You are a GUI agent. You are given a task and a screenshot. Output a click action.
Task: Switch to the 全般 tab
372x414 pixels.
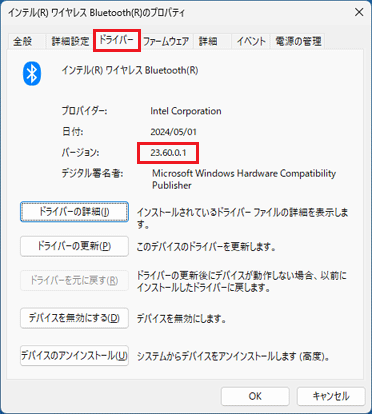pyautogui.click(x=23, y=41)
